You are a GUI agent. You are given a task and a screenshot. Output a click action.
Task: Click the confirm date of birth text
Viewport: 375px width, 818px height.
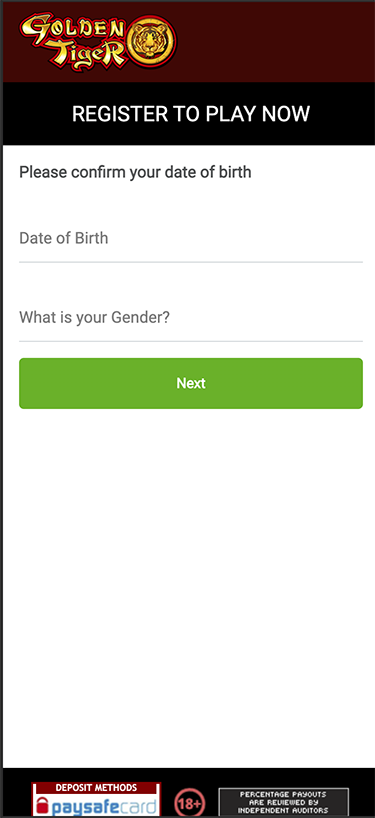(135, 172)
